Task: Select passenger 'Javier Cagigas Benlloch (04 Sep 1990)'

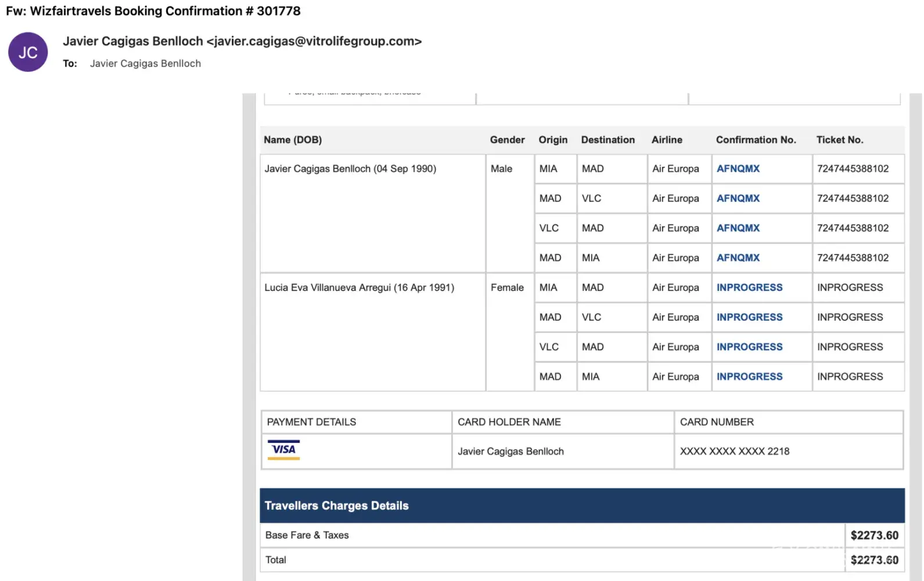Action: (350, 168)
